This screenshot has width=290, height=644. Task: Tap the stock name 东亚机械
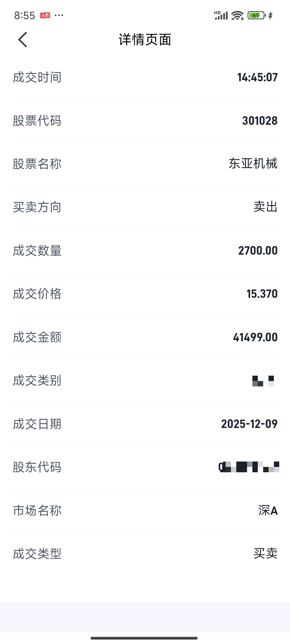[253, 164]
